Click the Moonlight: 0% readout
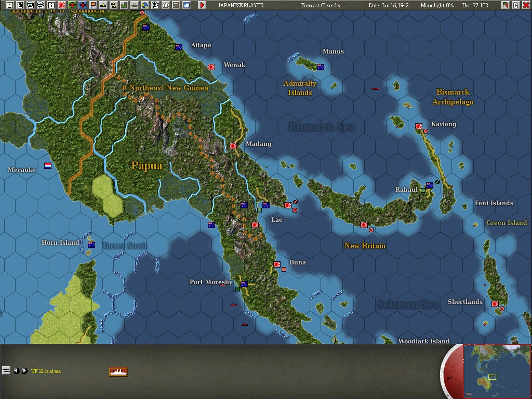This screenshot has width=532, height=399. tap(437, 5)
